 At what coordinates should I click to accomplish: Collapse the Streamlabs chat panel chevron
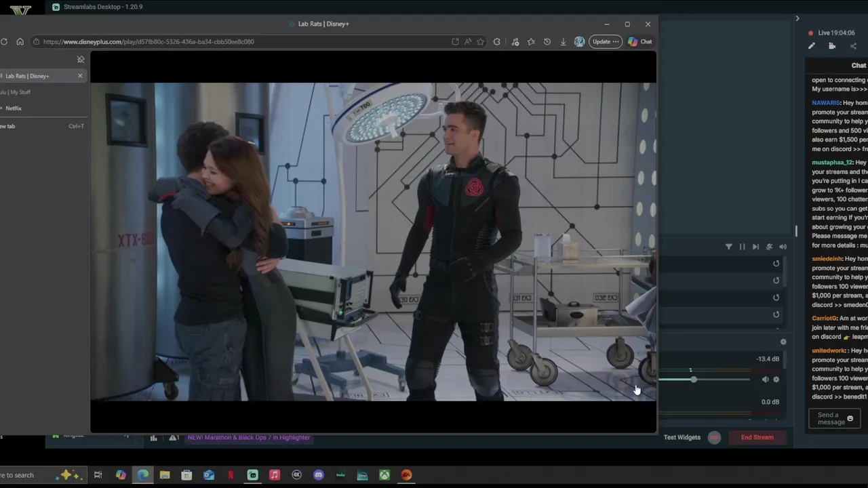coord(797,18)
